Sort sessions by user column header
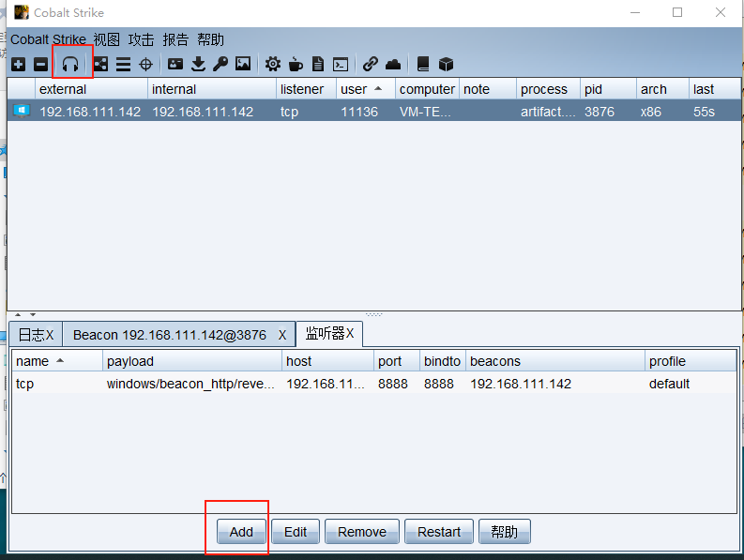Image resolution: width=744 pixels, height=560 pixels. [366, 89]
